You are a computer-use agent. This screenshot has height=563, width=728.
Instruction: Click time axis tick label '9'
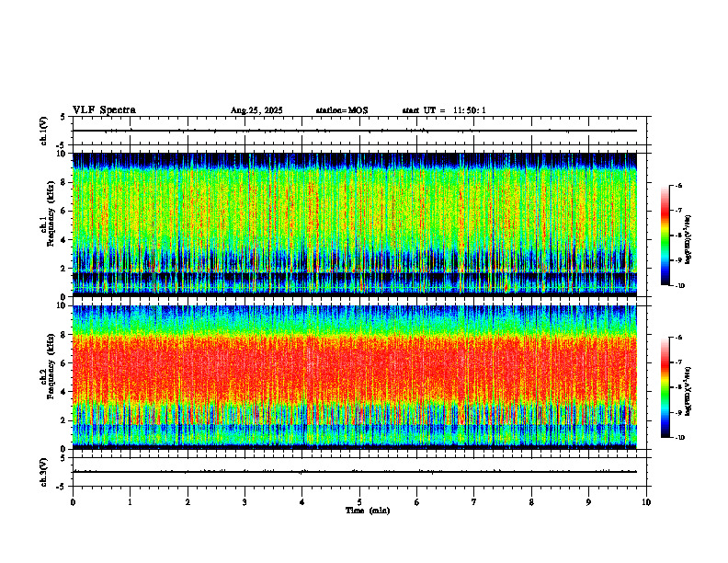[x=588, y=502]
